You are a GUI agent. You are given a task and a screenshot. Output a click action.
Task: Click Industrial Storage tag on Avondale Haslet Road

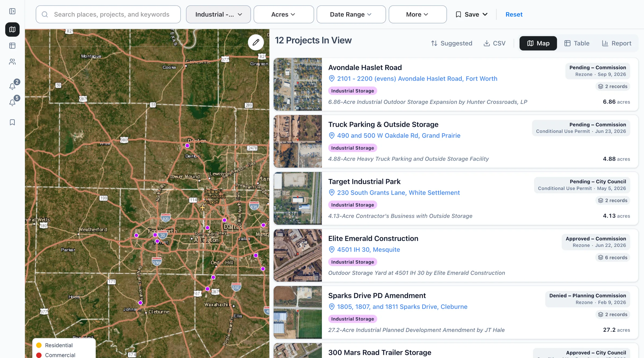pos(352,91)
